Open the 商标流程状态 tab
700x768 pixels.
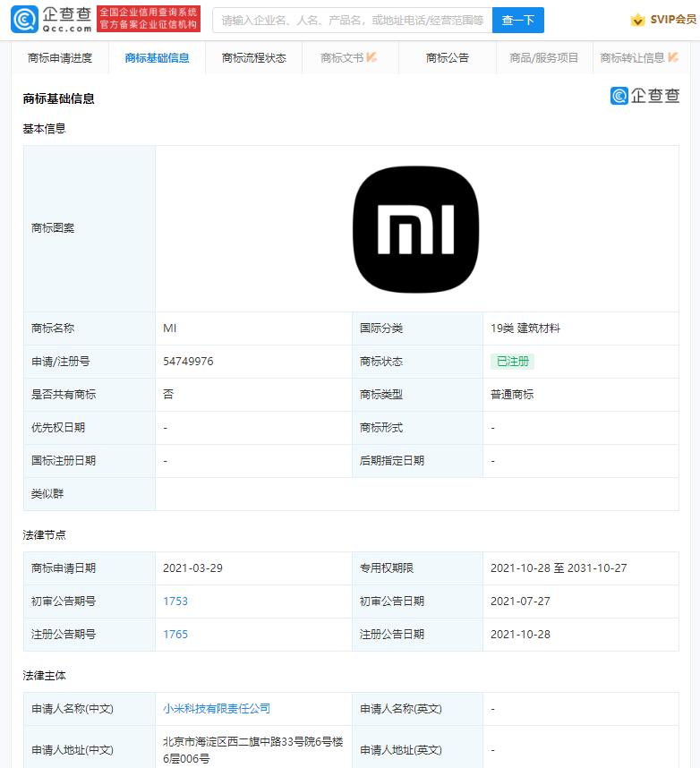point(253,58)
